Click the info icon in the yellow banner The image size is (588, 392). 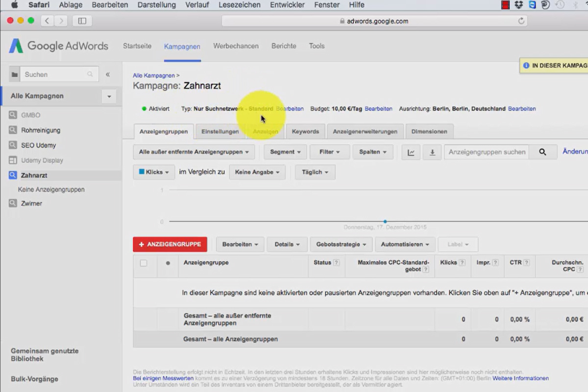(x=526, y=65)
